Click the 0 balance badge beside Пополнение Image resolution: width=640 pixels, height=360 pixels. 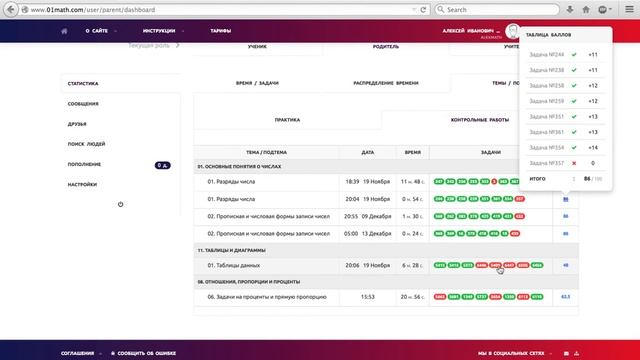(x=162, y=165)
